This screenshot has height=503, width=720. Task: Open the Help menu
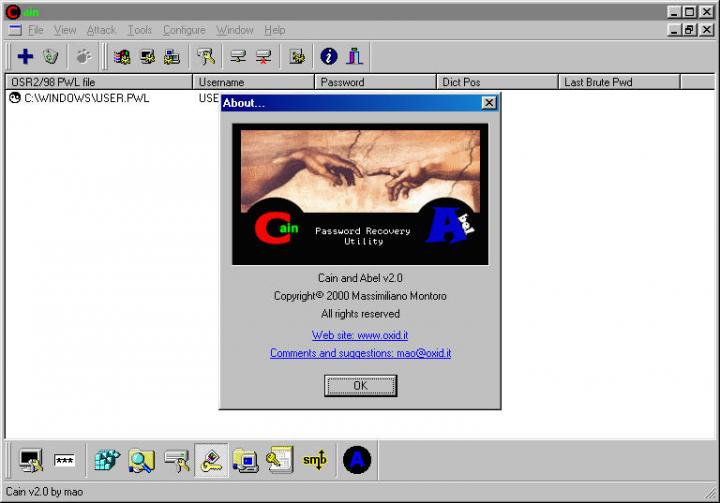click(275, 30)
